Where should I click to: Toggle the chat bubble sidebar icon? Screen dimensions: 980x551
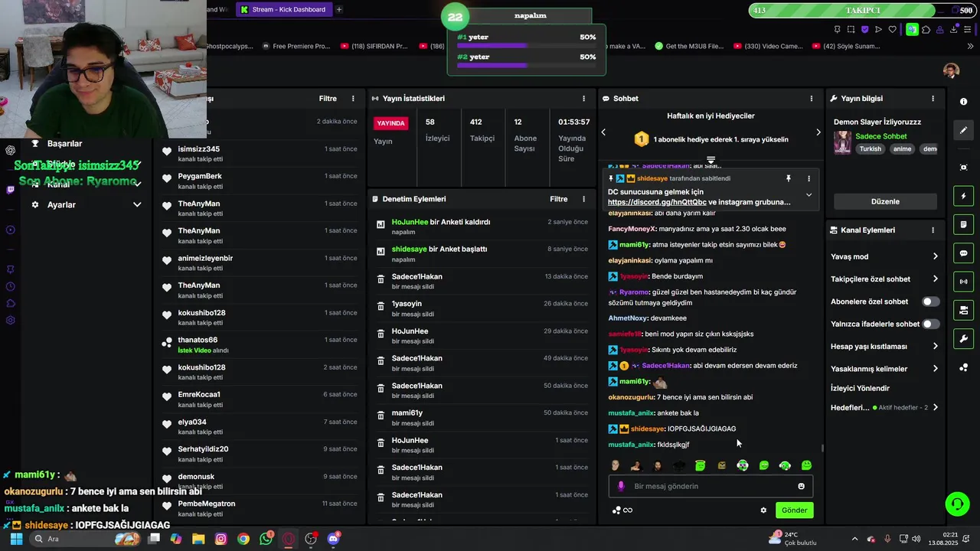tap(963, 253)
